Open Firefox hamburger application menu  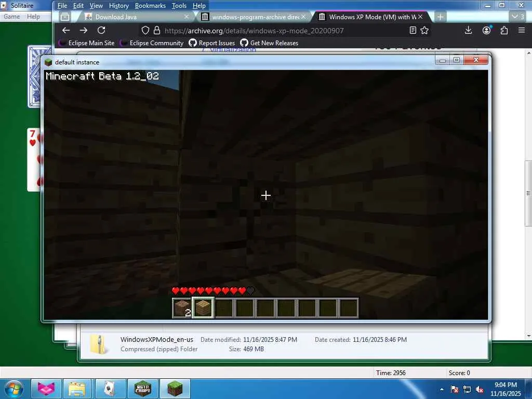pos(522,30)
